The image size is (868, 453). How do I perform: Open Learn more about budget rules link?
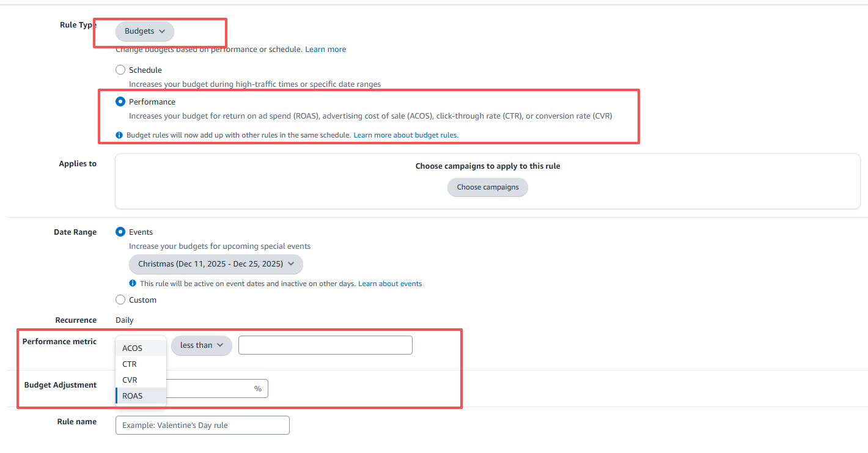[406, 135]
